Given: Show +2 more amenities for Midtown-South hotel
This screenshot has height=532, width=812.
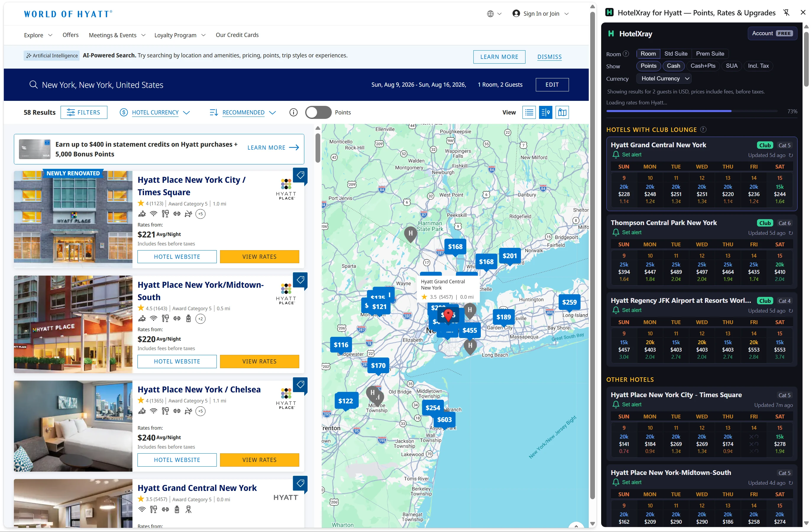Looking at the screenshot, I should point(200,319).
